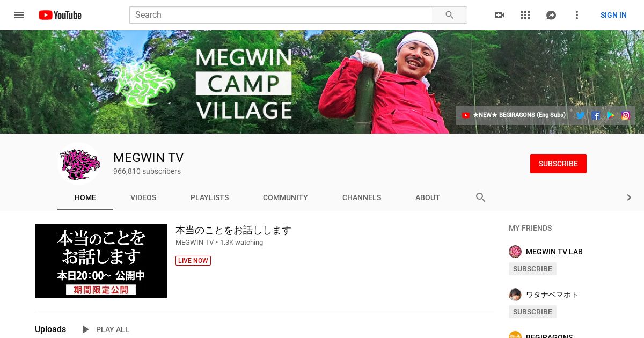Go to YouTube home via logo

click(x=60, y=15)
